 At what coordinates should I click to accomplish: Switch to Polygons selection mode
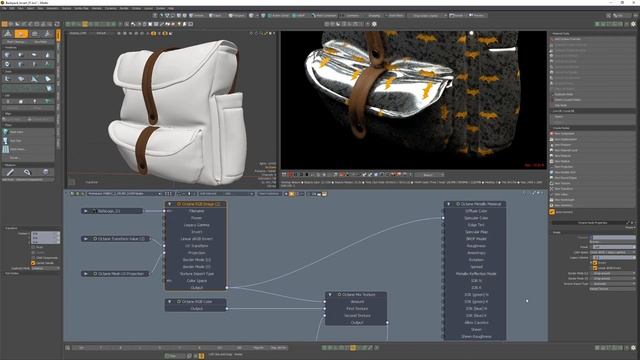[x=236, y=16]
